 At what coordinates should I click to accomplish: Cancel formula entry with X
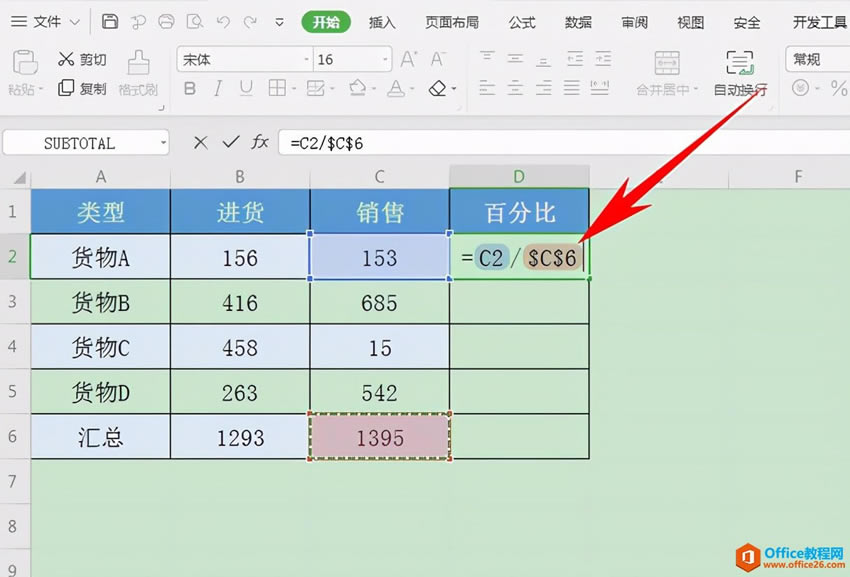point(201,143)
